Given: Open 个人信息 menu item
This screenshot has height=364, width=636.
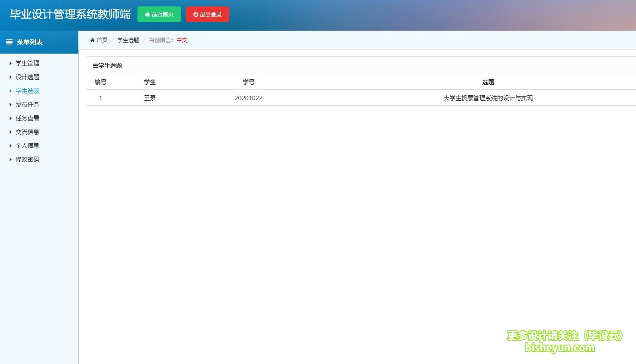Looking at the screenshot, I should point(27,146).
